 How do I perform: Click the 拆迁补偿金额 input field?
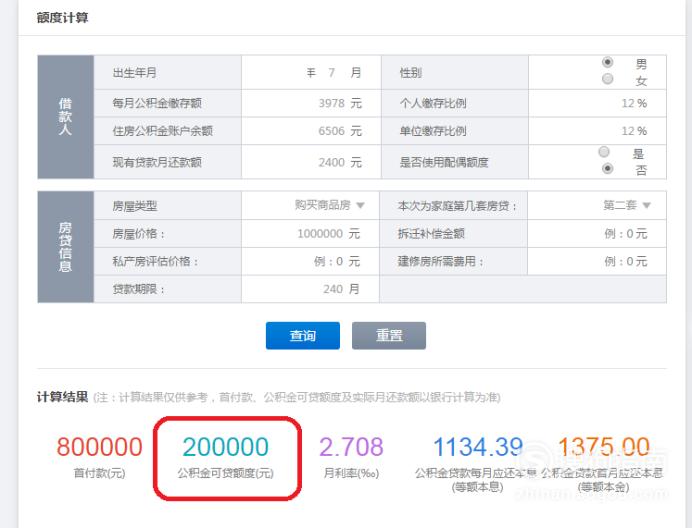pyautogui.click(x=597, y=234)
